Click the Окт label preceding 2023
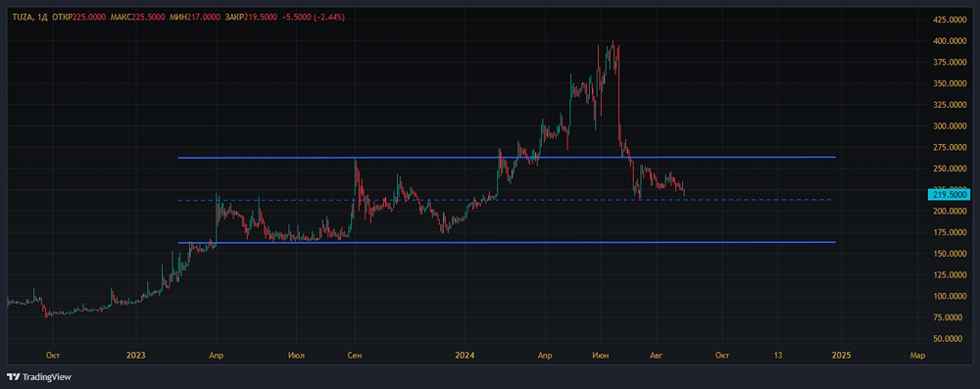The height and width of the screenshot is (389, 980). pyautogui.click(x=53, y=356)
